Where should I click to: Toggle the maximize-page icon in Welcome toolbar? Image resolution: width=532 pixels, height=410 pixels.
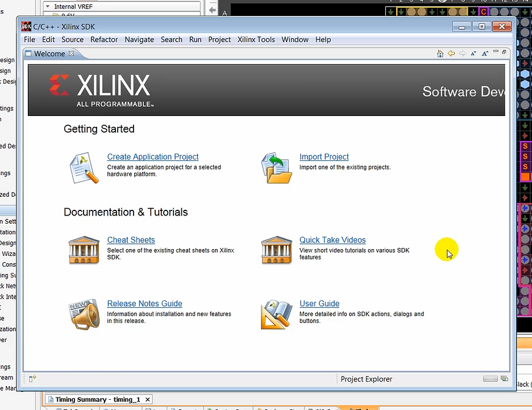[504, 52]
